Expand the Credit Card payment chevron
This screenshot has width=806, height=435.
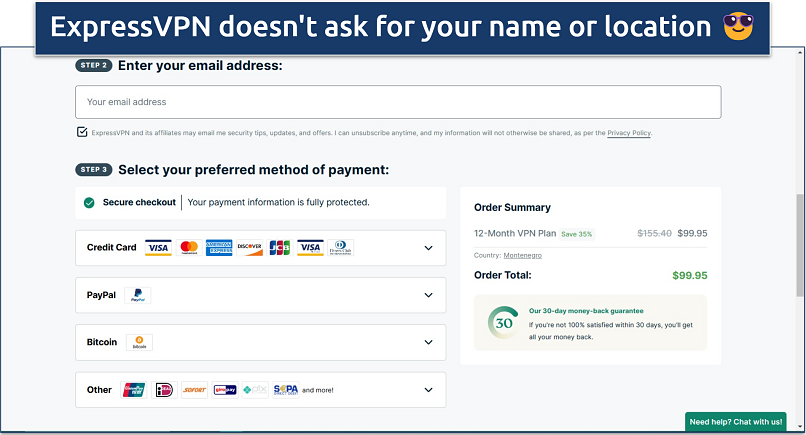[428, 248]
